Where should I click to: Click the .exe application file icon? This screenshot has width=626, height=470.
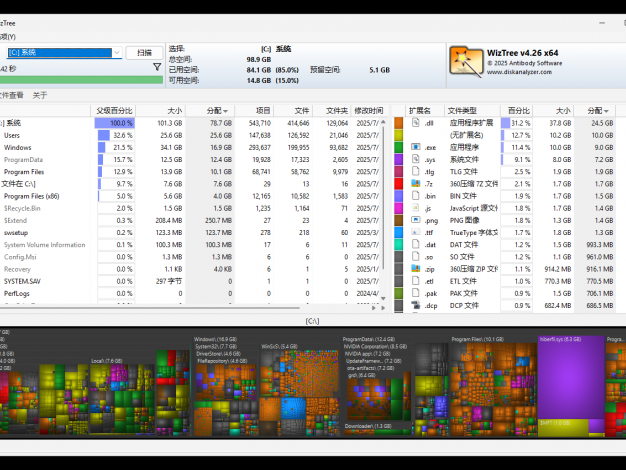(x=416, y=147)
